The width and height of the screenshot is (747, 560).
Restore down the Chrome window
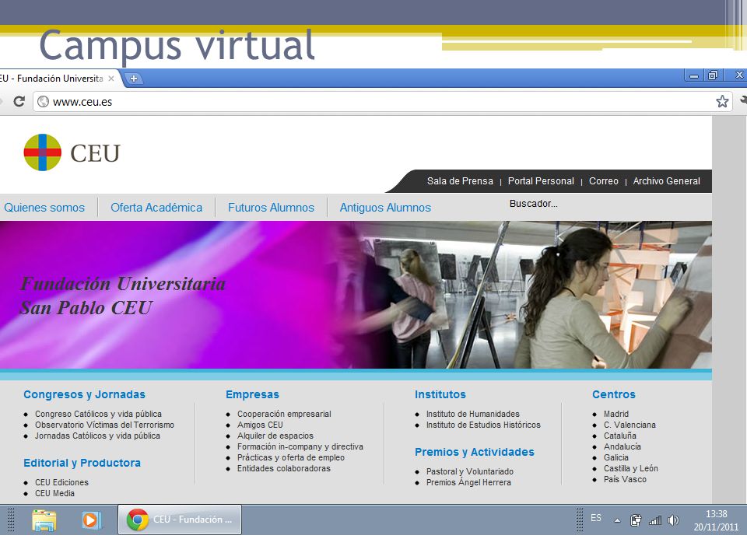pyautogui.click(x=714, y=75)
